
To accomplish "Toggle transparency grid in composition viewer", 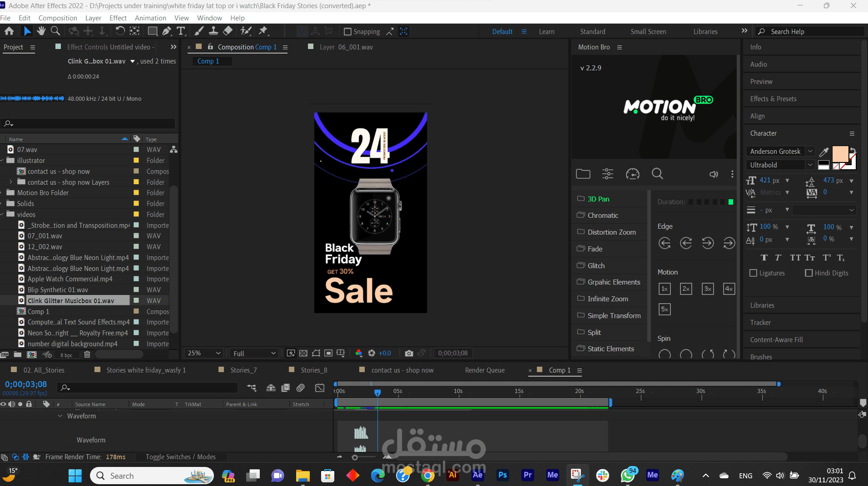I will coord(303,353).
